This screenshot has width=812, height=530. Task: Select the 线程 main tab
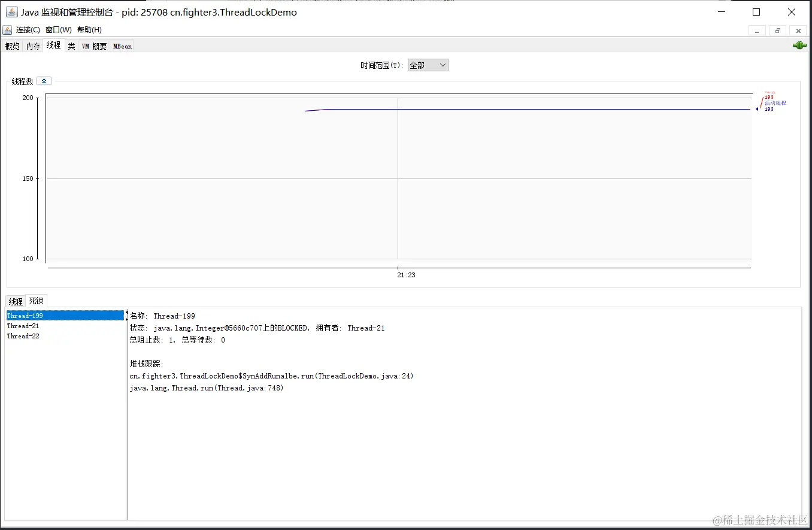click(53, 45)
